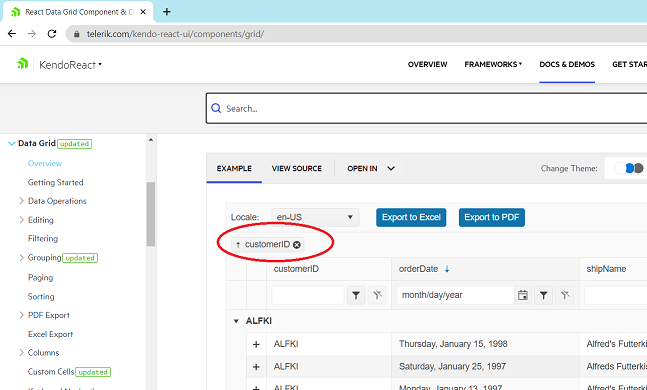Expand the Columns sidebar item
647x390 pixels.
point(21,352)
